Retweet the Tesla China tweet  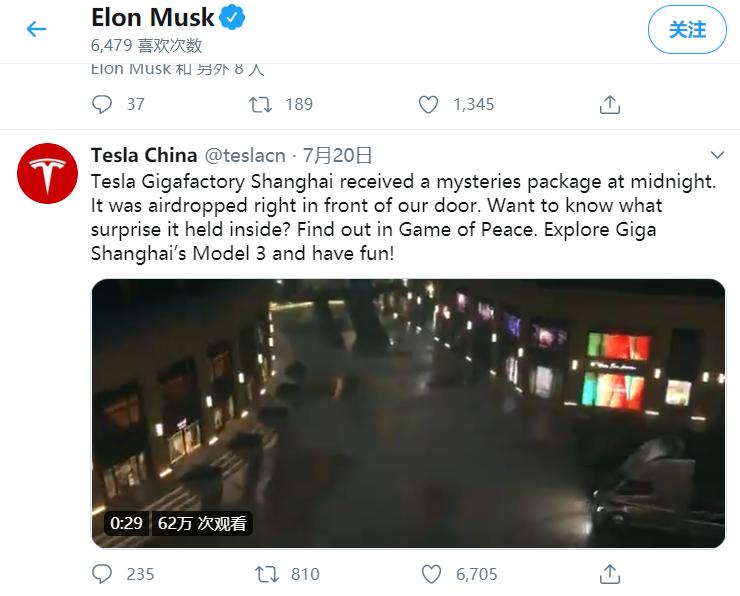266,573
